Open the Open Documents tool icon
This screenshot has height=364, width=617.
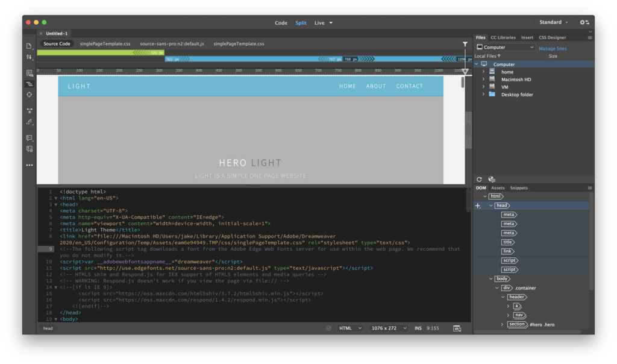pyautogui.click(x=29, y=46)
